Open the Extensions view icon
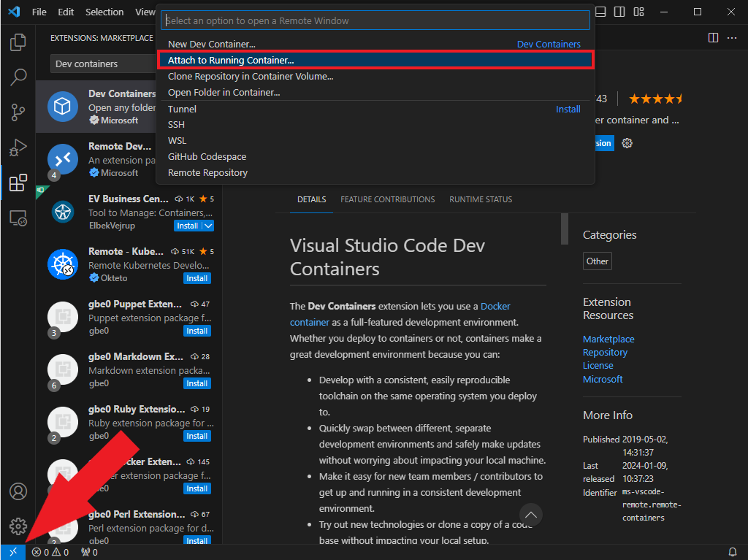 pyautogui.click(x=18, y=183)
